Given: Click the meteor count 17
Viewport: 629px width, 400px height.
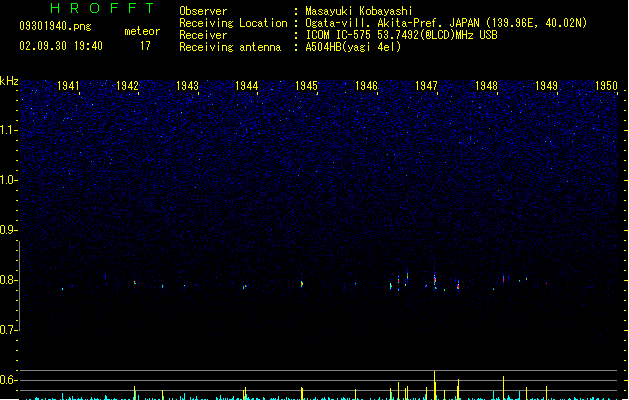Looking at the screenshot, I should [145, 46].
